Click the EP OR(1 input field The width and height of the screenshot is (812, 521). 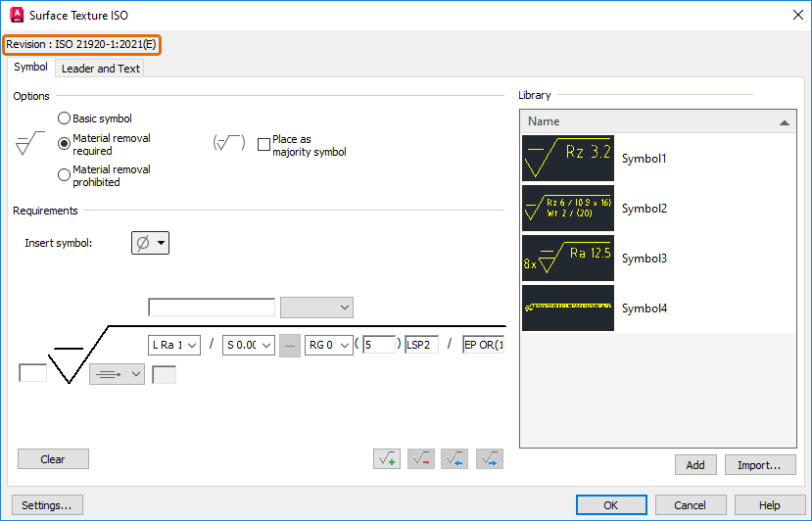pyautogui.click(x=484, y=345)
